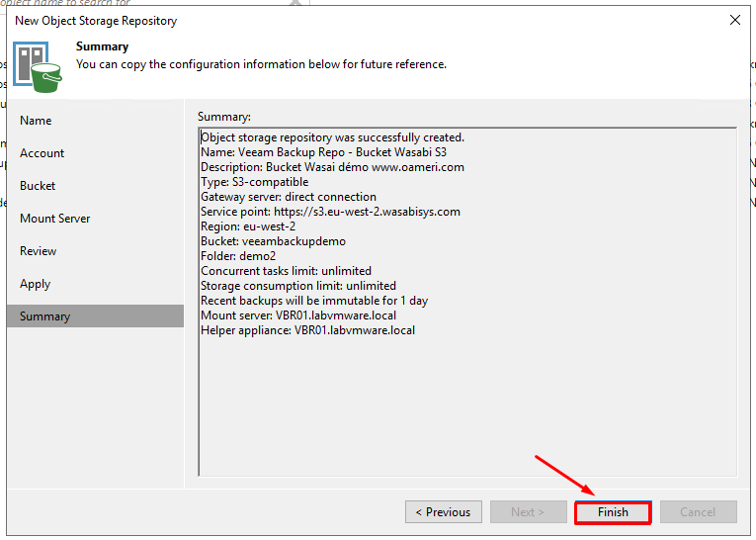The height and width of the screenshot is (540, 756).
Task: Click the disabled Next button
Action: point(529,512)
